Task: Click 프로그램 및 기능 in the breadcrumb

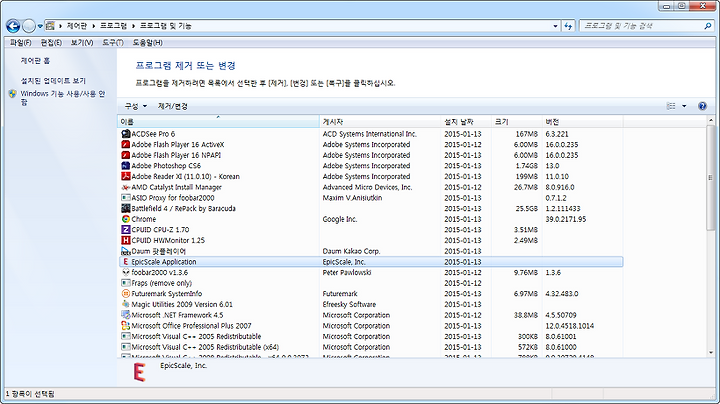Action: coord(165,26)
